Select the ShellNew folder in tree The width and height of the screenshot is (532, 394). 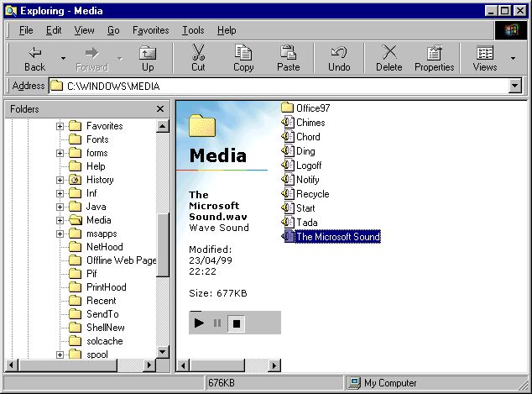coord(97,328)
